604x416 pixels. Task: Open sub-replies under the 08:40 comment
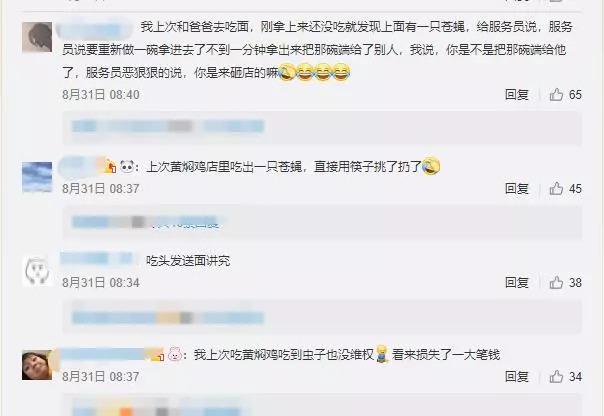pyautogui.click(x=322, y=128)
